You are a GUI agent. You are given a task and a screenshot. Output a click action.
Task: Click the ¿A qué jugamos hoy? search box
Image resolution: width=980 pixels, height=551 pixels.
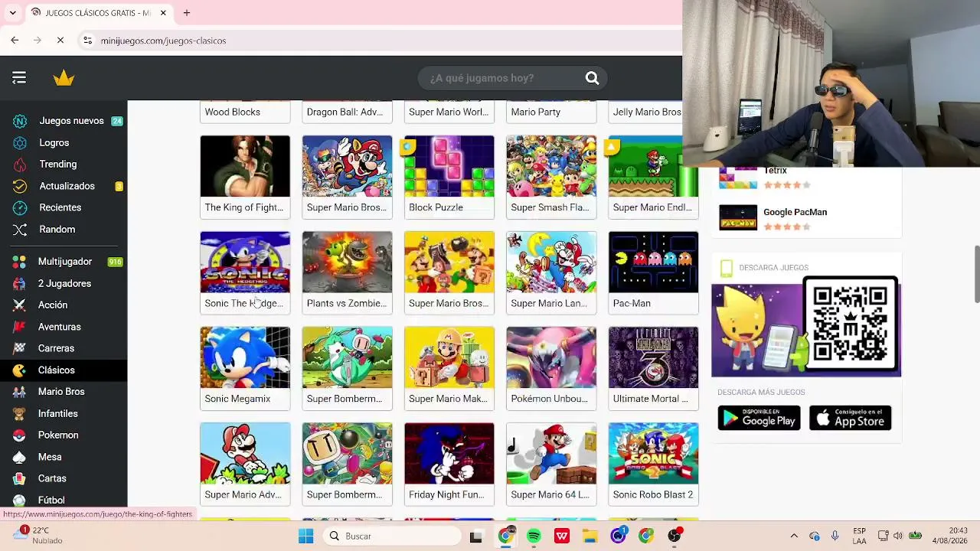click(503, 78)
